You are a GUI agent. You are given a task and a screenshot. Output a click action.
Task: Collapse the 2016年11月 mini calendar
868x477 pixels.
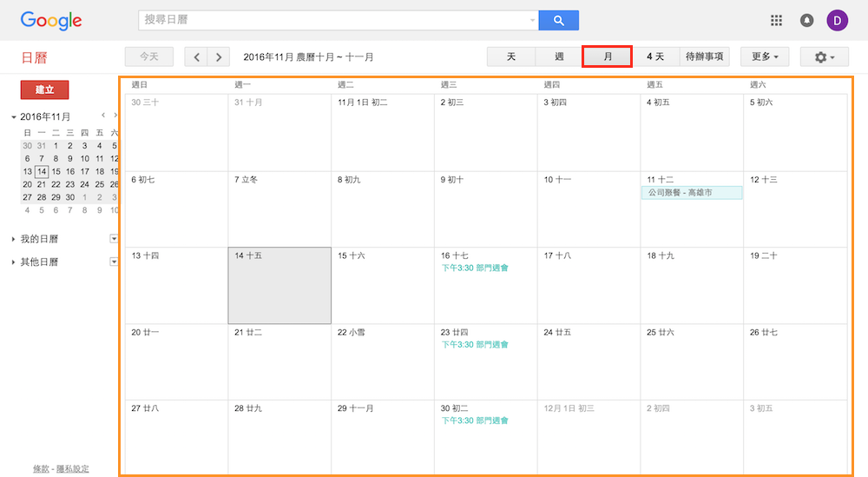(x=14, y=117)
